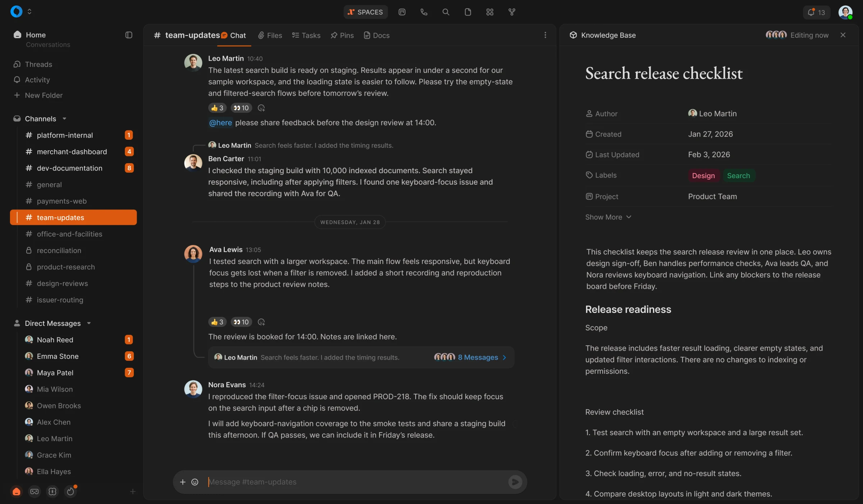The image size is (863, 504).
Task: Toggle thumbs-up 3 reaction on Ava's message
Action: click(x=217, y=322)
